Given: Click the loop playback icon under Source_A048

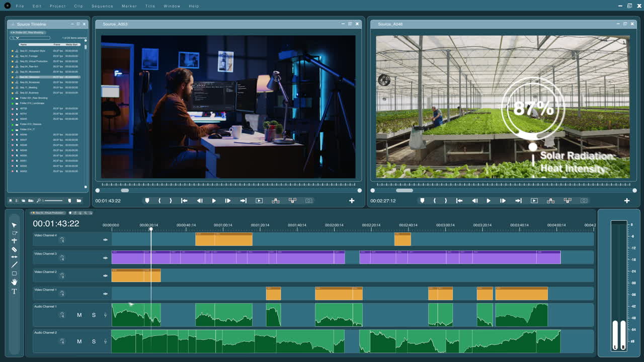Looking at the screenshot, I should pos(534,201).
